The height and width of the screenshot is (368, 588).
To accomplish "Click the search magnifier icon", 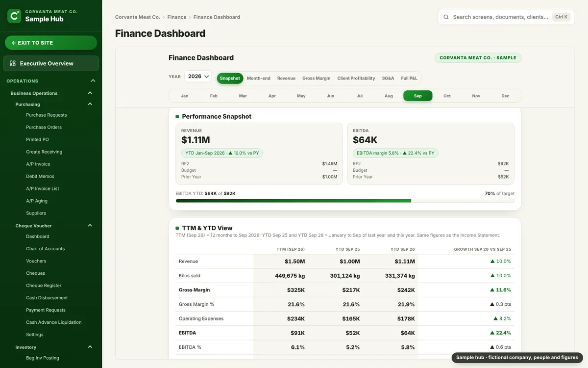I will click(x=446, y=17).
